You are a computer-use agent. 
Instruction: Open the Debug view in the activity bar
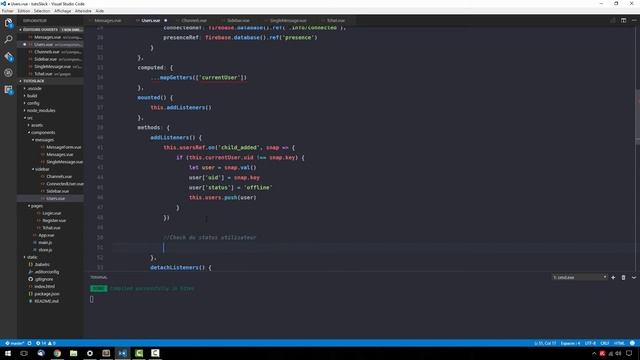pos(8,73)
